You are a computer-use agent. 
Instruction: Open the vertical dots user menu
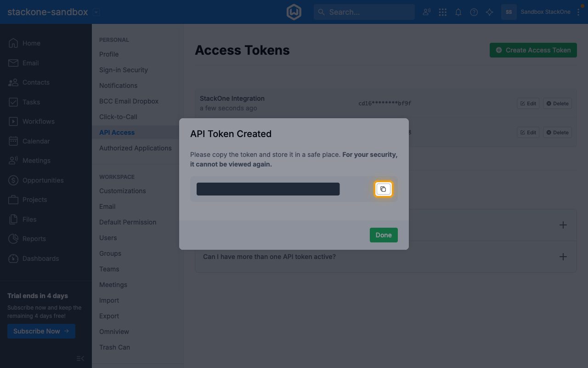pos(578,12)
